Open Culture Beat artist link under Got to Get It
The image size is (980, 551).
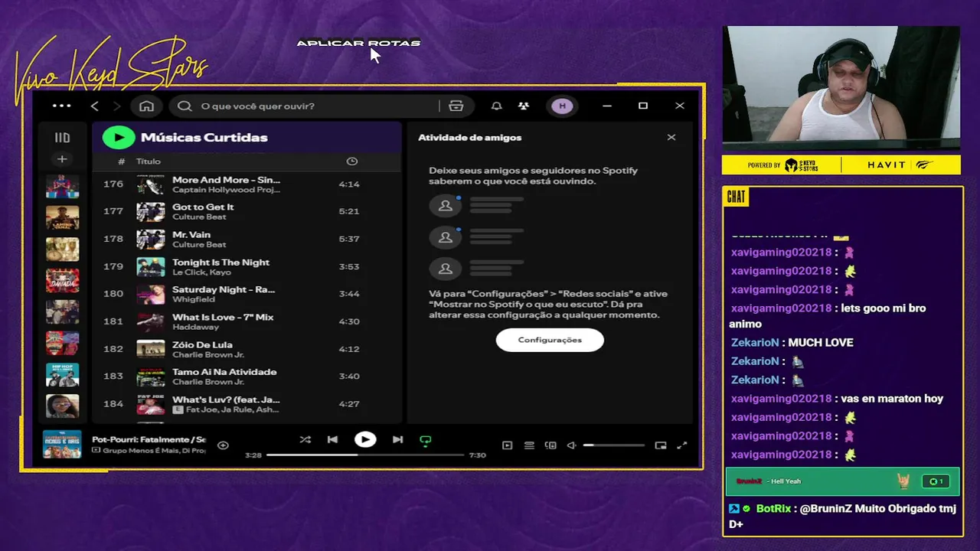coord(199,217)
